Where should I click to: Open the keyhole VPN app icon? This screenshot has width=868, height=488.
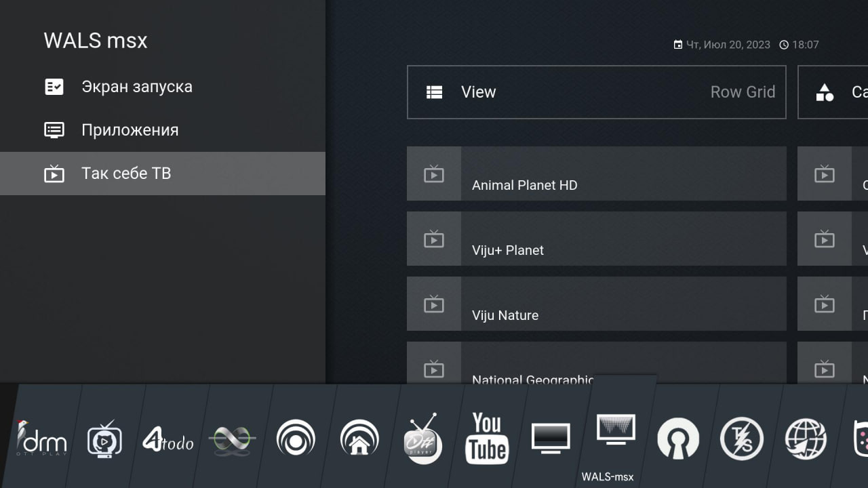pos(678,439)
